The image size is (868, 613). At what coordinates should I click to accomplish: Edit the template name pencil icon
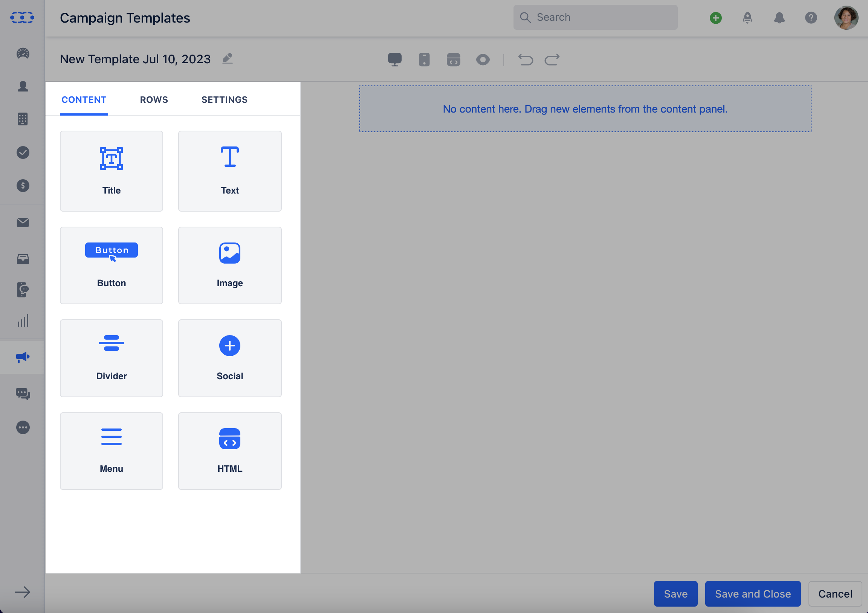click(x=227, y=59)
